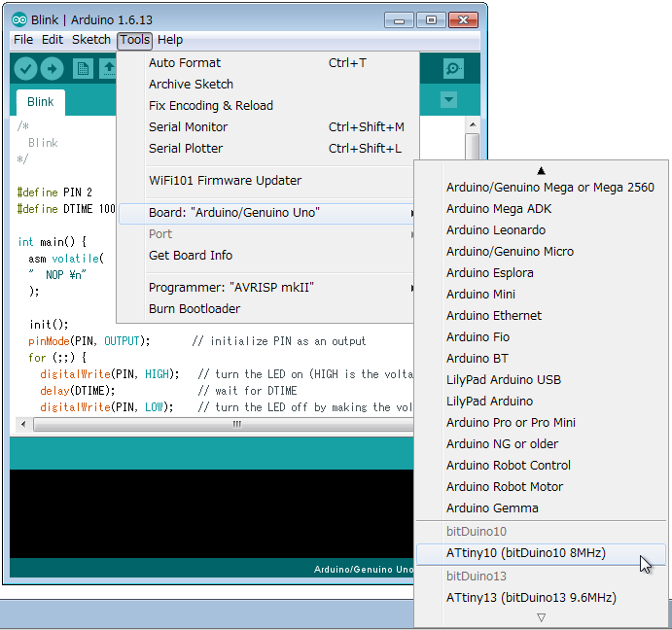Launch WiFi101 Firmware Updater
The image size is (672, 630).
tap(266, 181)
